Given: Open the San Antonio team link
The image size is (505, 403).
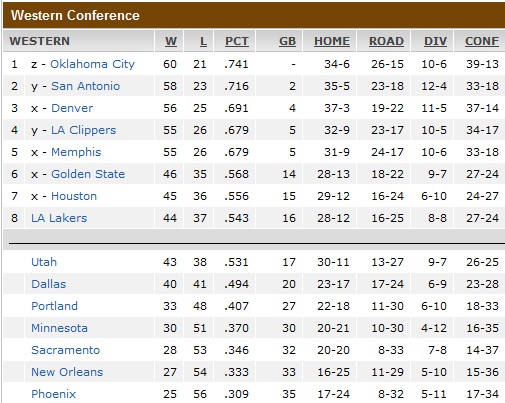Looking at the screenshot, I should pos(85,86).
